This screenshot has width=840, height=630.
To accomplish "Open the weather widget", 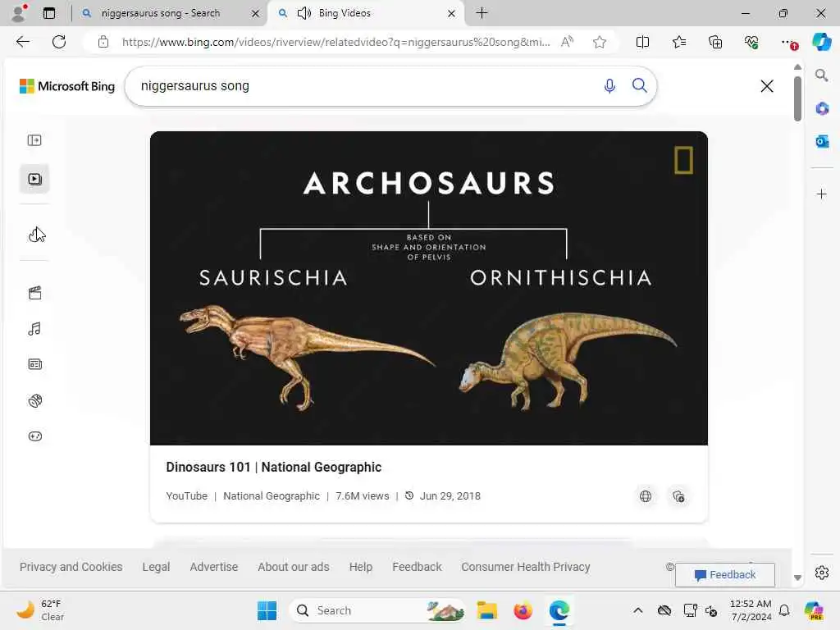I will pyautogui.click(x=40, y=610).
